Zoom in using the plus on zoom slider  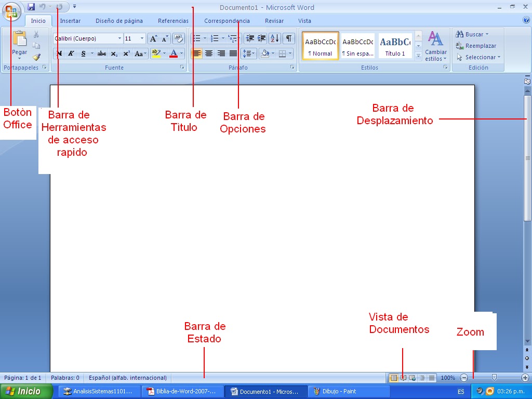526,378
